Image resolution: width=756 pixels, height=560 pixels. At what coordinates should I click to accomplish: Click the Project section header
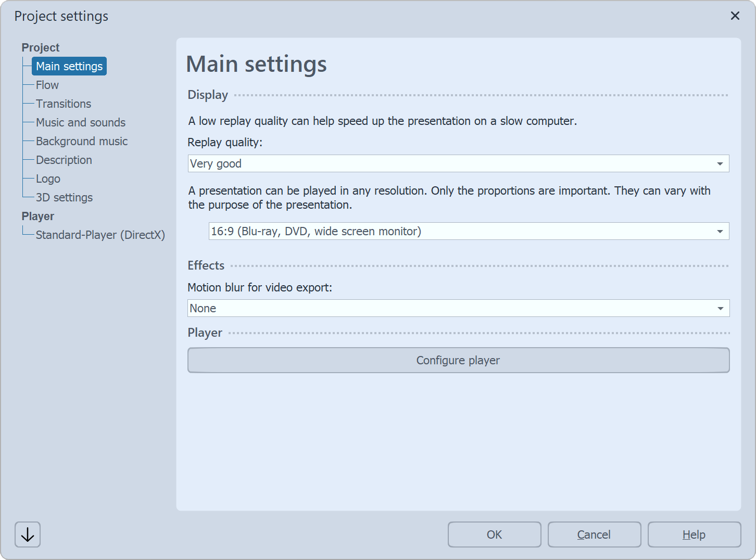click(x=40, y=47)
